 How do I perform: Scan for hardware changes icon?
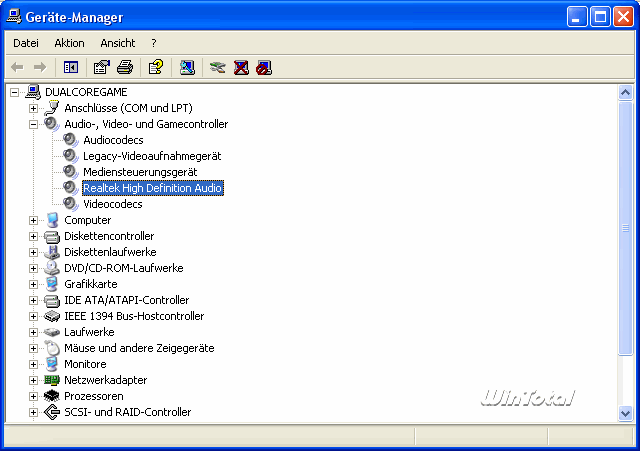coord(187,67)
